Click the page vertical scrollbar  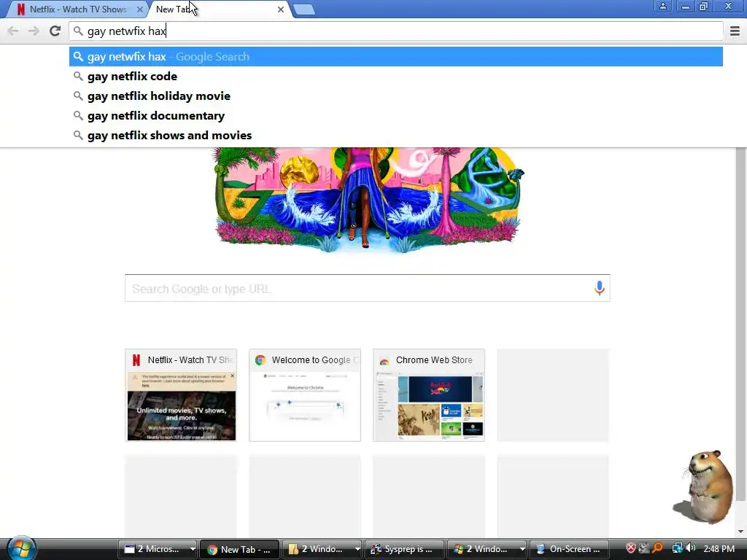click(740, 324)
